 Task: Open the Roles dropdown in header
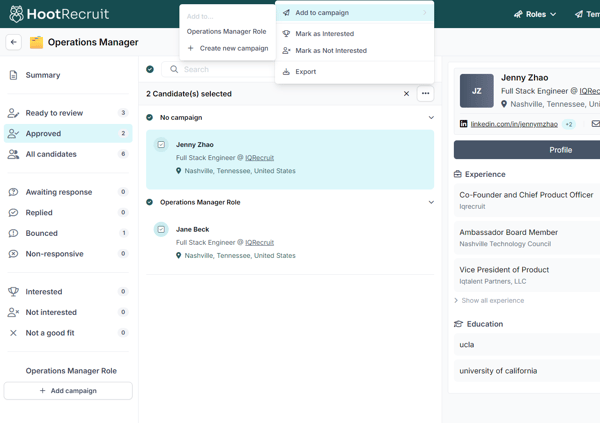[535, 14]
